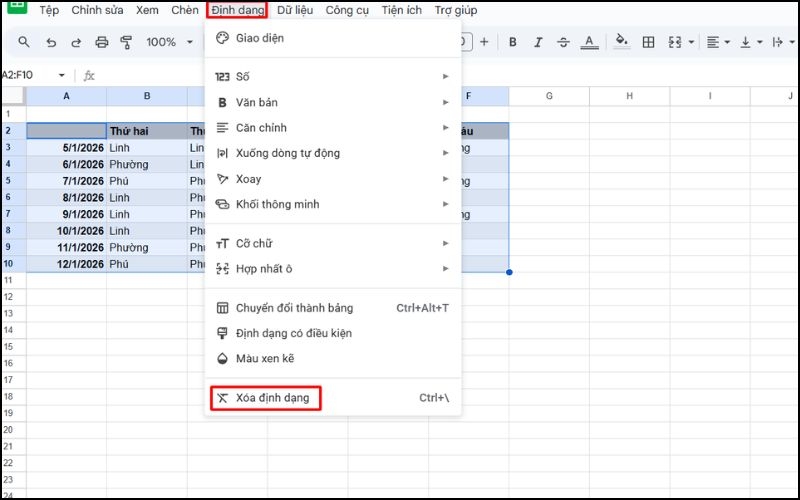Expand the Căn chỉnh submenu
Screen dimensions: 800x500
[x=333, y=128]
